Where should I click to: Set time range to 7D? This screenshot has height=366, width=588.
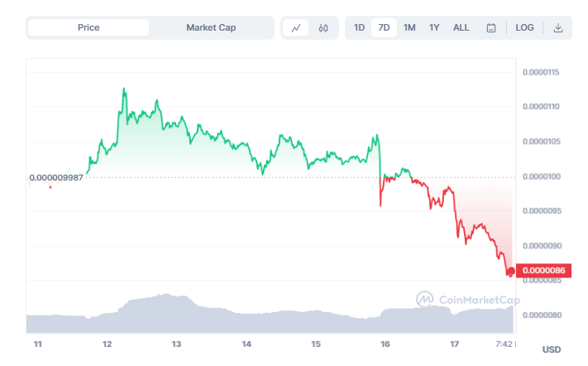[384, 27]
